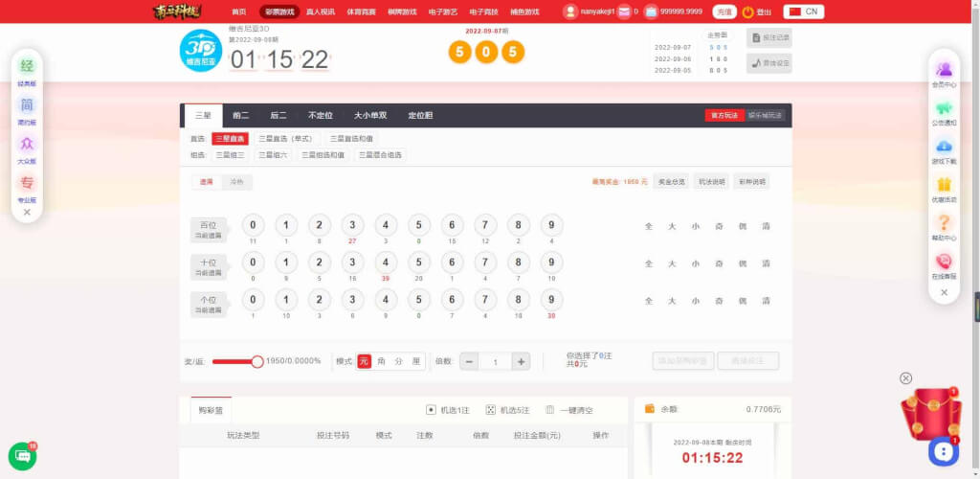Select 三星直选 play type

[x=230, y=139]
